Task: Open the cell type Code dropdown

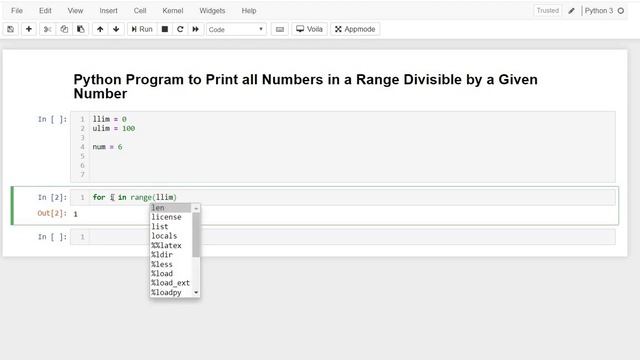Action: (x=236, y=29)
